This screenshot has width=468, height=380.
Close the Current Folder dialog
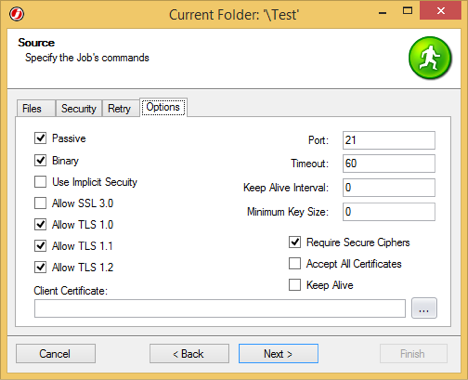[x=440, y=11]
